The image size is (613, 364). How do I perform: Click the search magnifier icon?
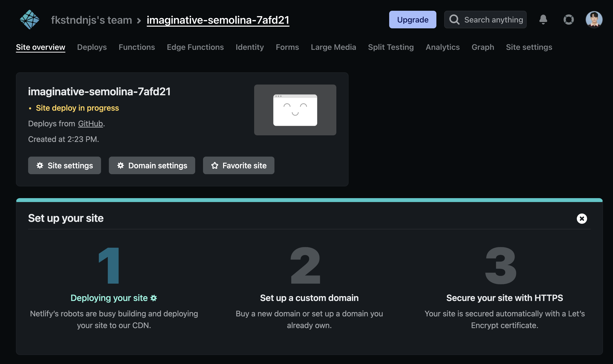point(454,19)
